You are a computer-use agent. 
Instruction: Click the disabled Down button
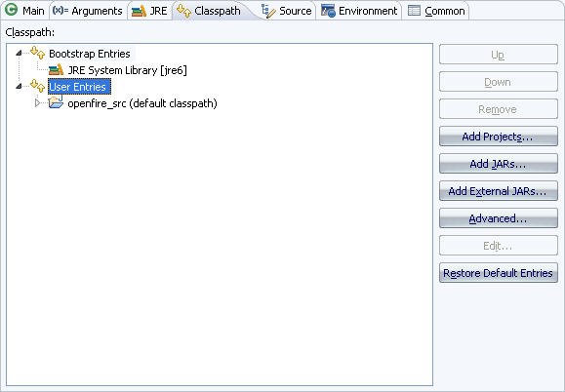click(x=499, y=82)
